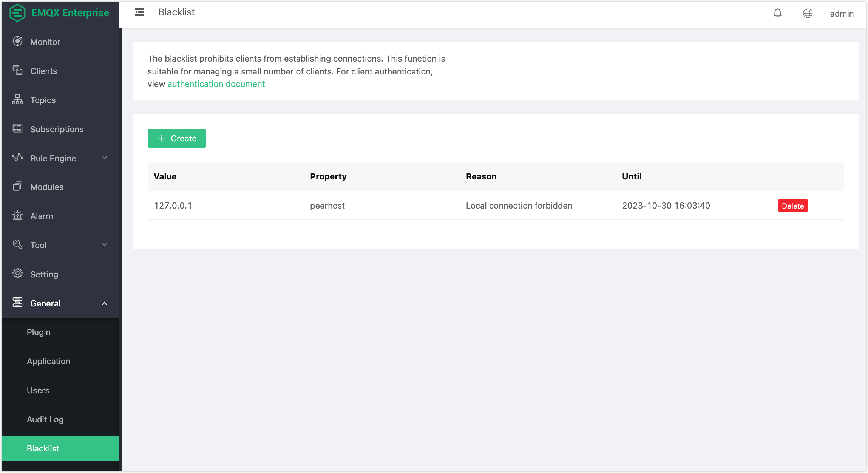The height and width of the screenshot is (473, 868).
Task: Collapse the General menu chevron
Action: (105, 303)
